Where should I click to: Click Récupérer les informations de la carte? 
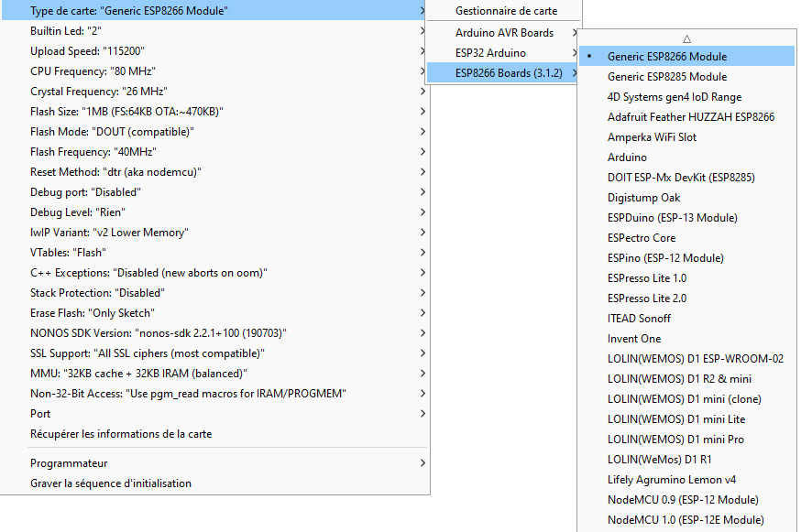click(x=214, y=434)
